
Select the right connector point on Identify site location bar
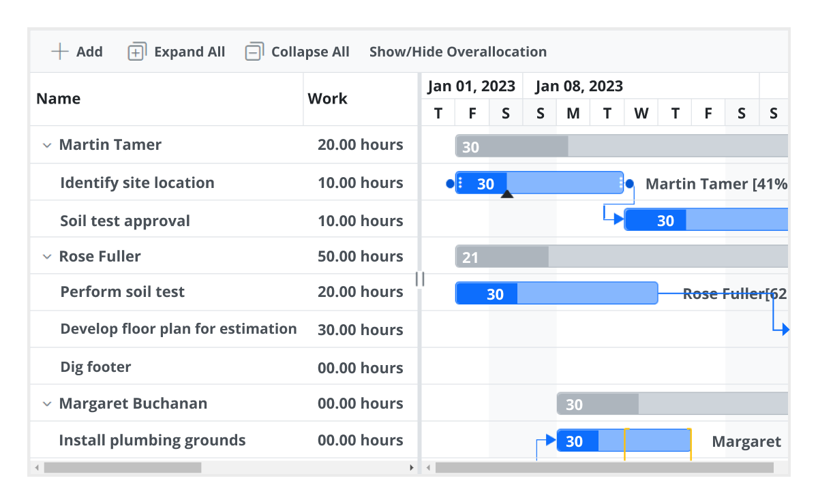(629, 183)
